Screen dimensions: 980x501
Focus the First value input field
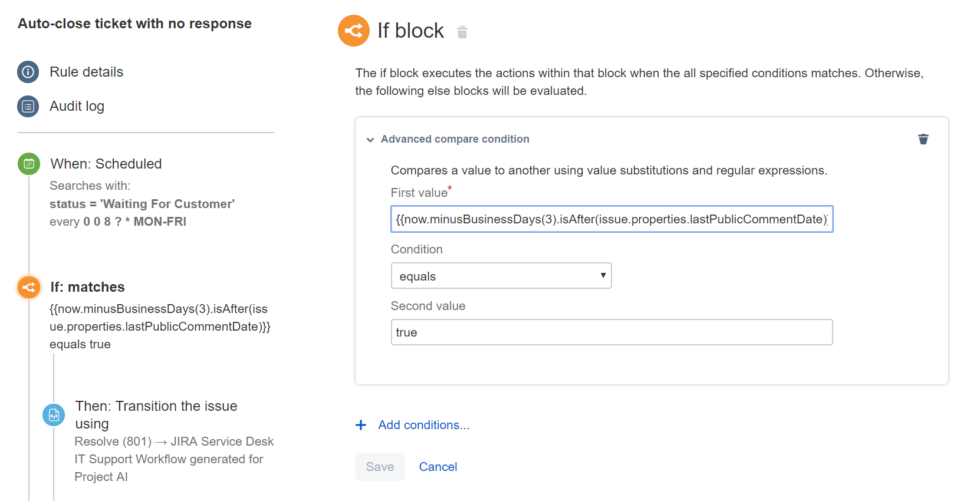(611, 219)
